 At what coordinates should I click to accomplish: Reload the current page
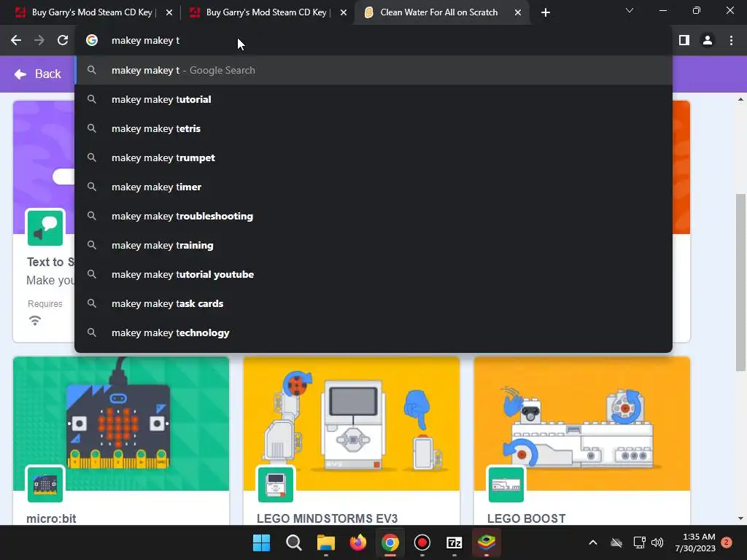(x=63, y=41)
